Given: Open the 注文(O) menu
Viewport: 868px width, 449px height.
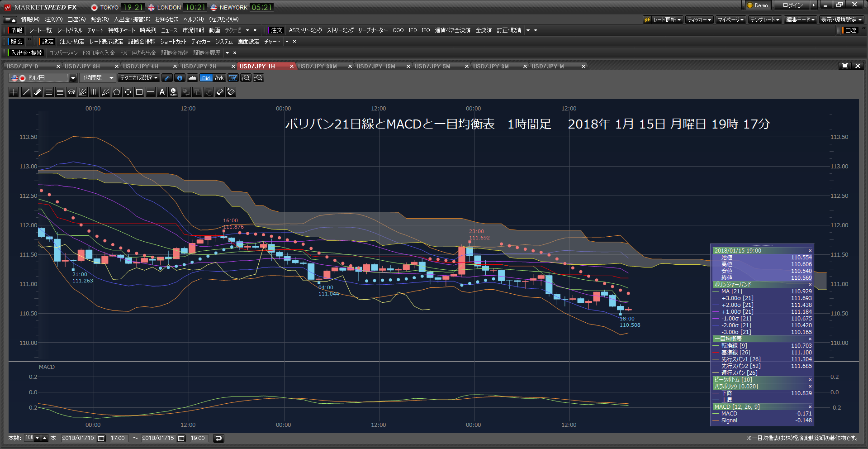Looking at the screenshot, I should (53, 19).
